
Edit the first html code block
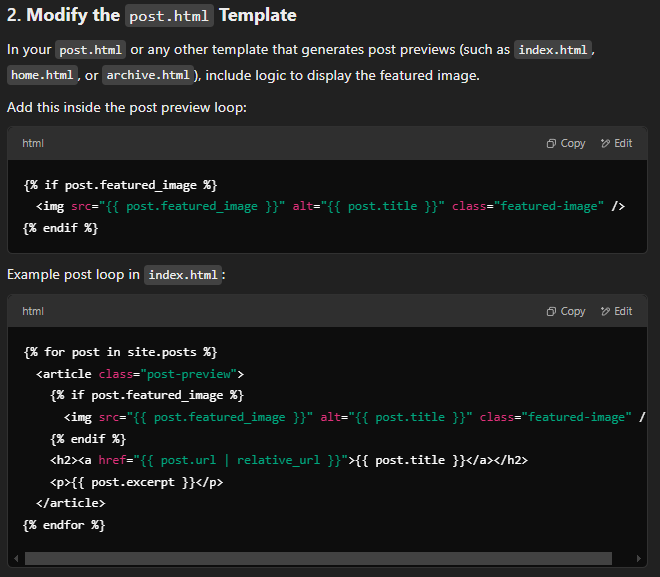coord(616,143)
